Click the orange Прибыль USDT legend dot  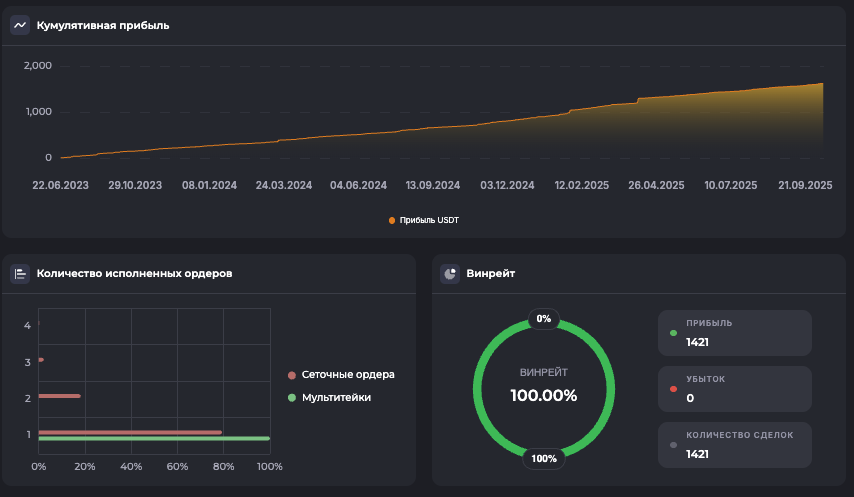point(392,220)
